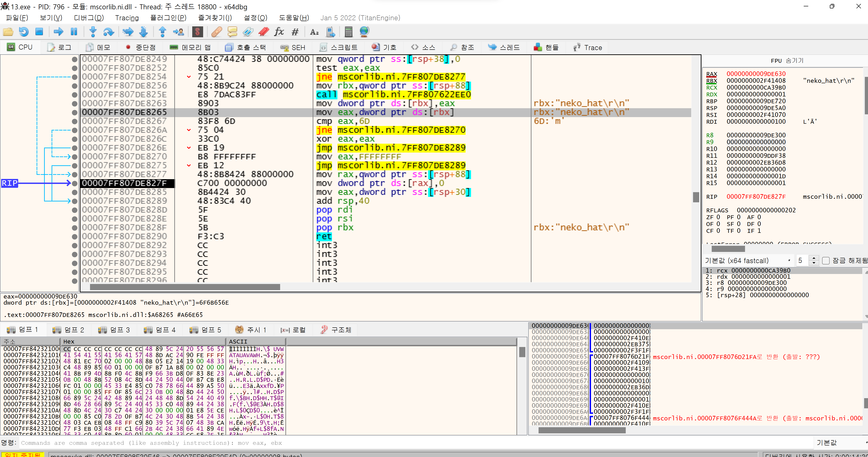Open the 기본값 (x64 fastcall) calling convention dropdown
This screenshot has height=457, width=868.
(x=748, y=261)
